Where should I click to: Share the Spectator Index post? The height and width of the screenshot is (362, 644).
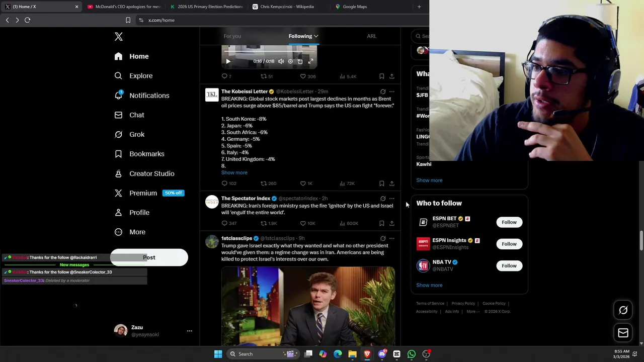point(392,223)
